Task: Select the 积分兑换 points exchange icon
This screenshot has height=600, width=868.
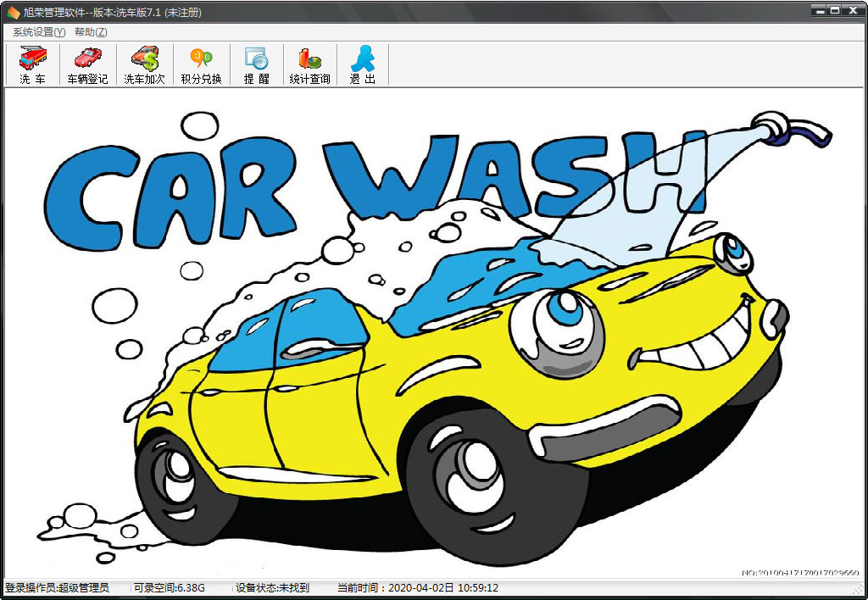Action: pyautogui.click(x=201, y=65)
